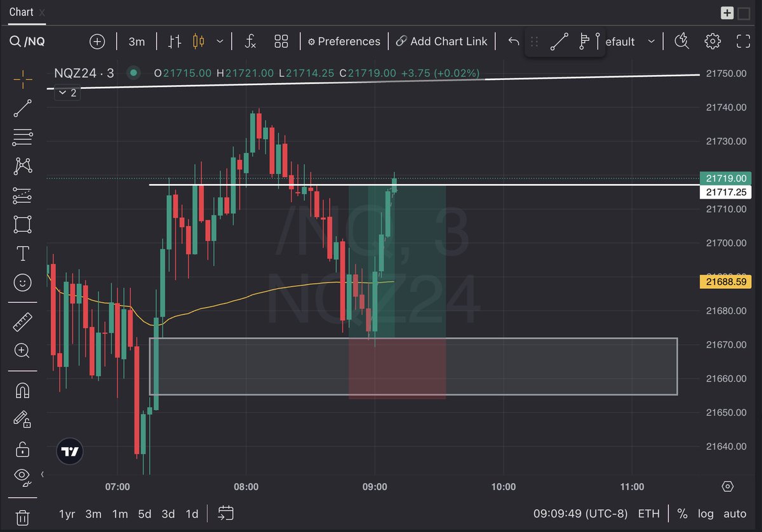Select the crosshair cursor tool
This screenshot has height=532, width=762.
(x=23, y=79)
